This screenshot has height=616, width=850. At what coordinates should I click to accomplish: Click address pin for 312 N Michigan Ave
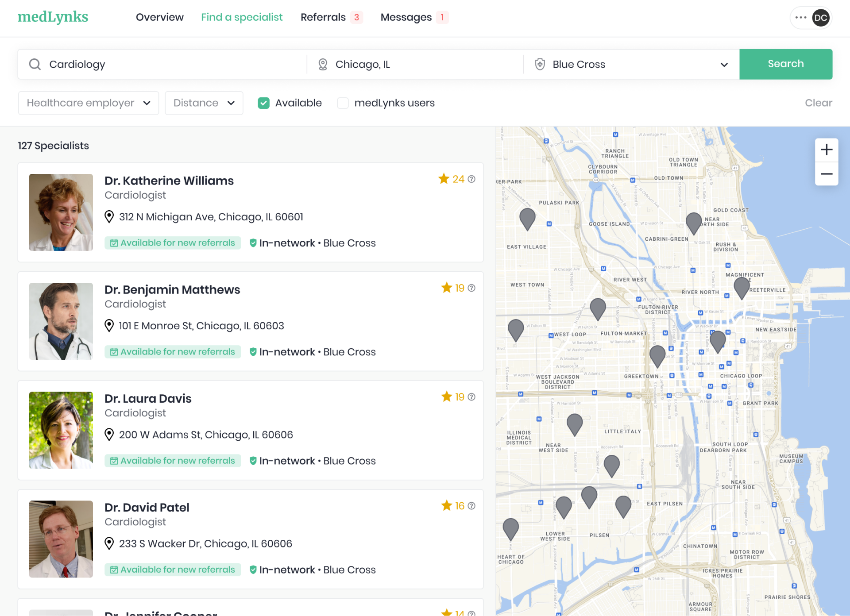click(x=109, y=217)
